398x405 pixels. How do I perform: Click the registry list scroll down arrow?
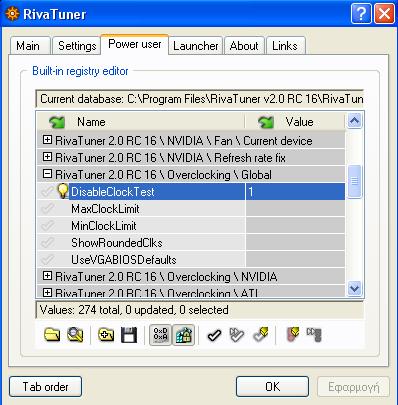point(354,288)
